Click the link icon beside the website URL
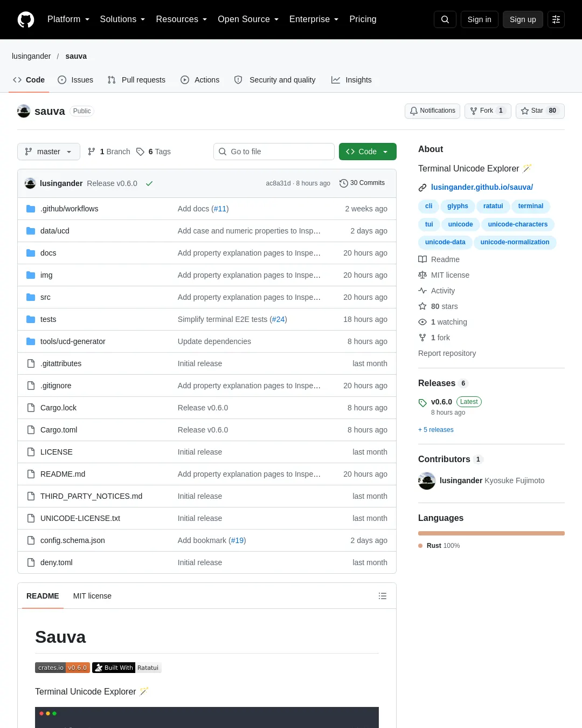Image resolution: width=582 pixels, height=728 pixels. (422, 188)
